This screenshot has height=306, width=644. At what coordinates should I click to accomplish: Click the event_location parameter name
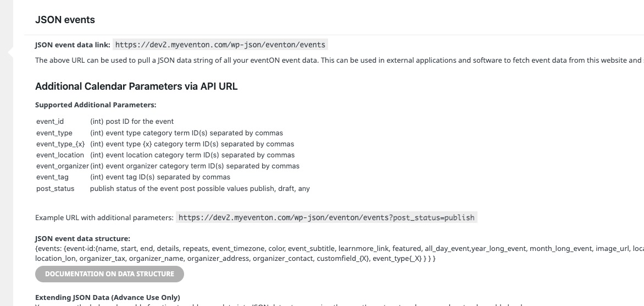pos(60,155)
